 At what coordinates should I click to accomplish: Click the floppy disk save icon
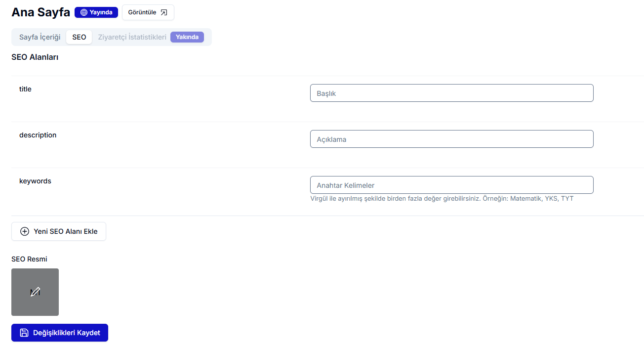[x=24, y=333]
